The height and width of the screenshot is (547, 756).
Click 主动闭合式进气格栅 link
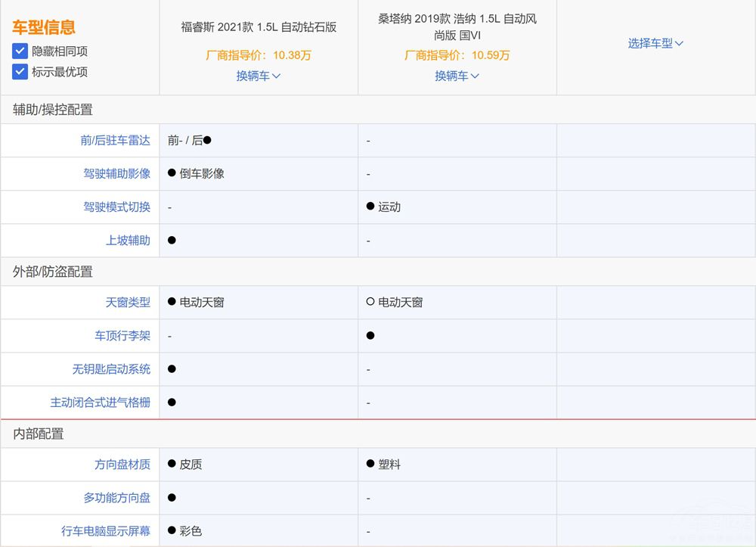100,402
